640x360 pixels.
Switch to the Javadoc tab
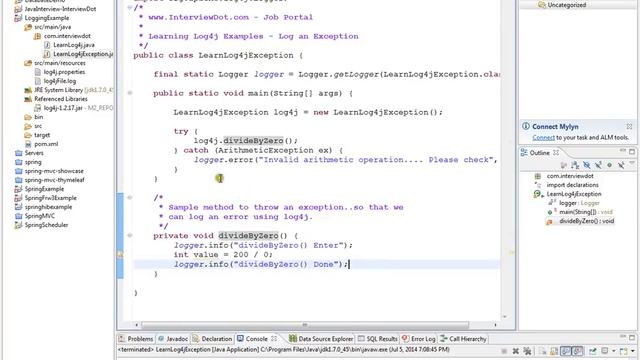[173, 339]
